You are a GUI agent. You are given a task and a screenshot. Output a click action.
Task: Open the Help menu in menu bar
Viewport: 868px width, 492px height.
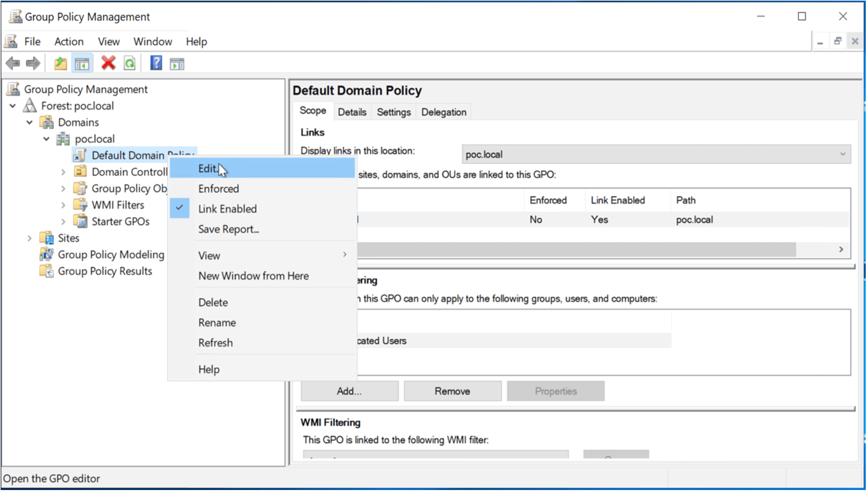coord(197,42)
